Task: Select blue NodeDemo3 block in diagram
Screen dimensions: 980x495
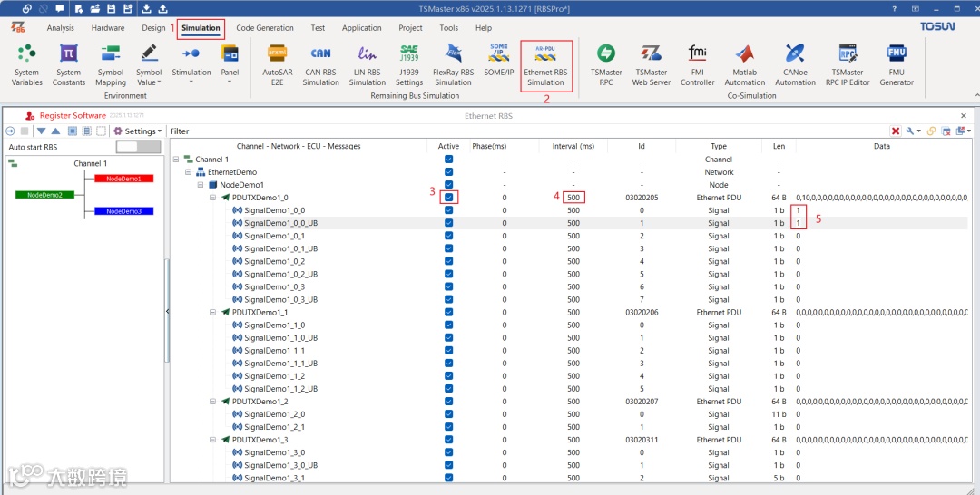Action: point(123,211)
